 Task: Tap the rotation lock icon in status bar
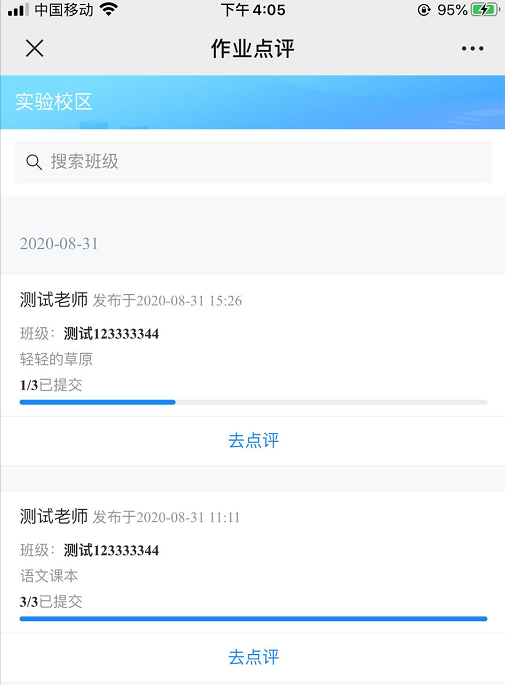pos(424,10)
